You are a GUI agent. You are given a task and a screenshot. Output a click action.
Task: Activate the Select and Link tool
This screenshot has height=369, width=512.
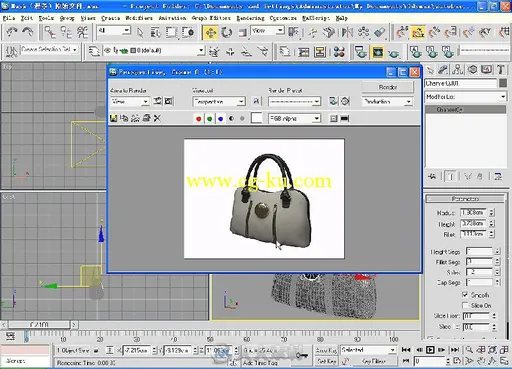click(x=50, y=32)
